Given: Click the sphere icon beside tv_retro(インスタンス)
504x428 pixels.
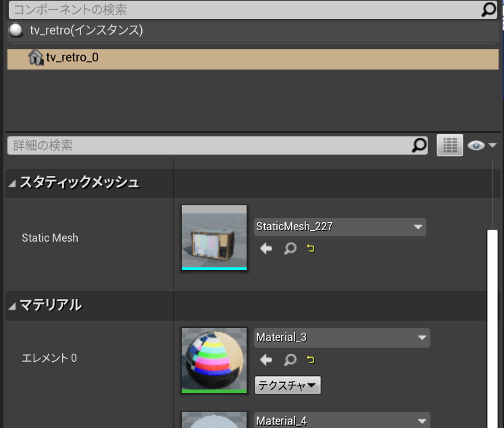Looking at the screenshot, I should coord(16,30).
